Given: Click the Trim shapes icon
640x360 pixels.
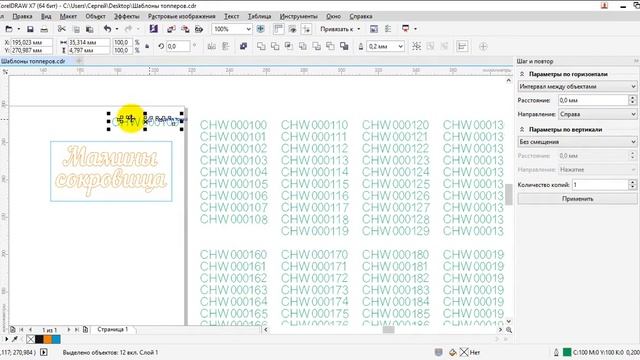Looking at the screenshot, I should pyautogui.click(x=275, y=47).
